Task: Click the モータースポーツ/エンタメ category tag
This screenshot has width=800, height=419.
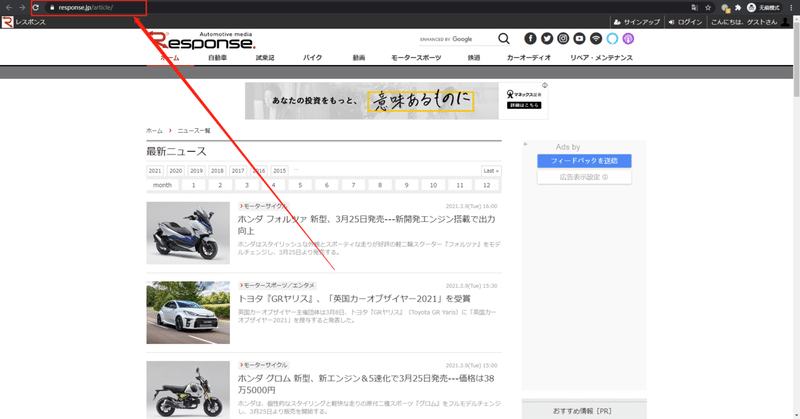Action: tap(278, 285)
